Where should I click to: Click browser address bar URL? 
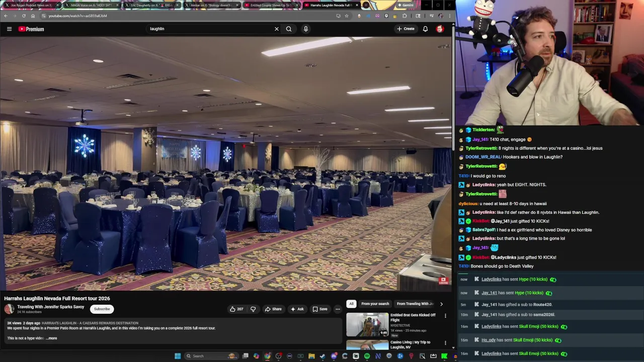pyautogui.click(x=77, y=16)
